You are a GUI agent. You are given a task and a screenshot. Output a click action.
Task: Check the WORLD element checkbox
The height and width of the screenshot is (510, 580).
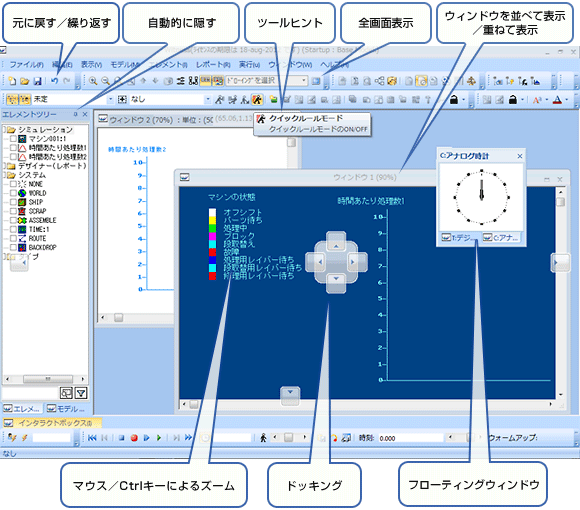point(13,193)
